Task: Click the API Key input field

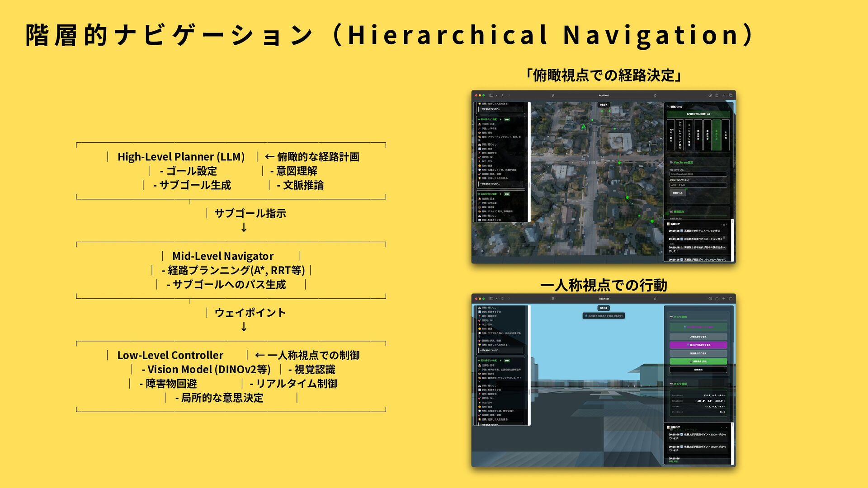Action: [x=698, y=185]
